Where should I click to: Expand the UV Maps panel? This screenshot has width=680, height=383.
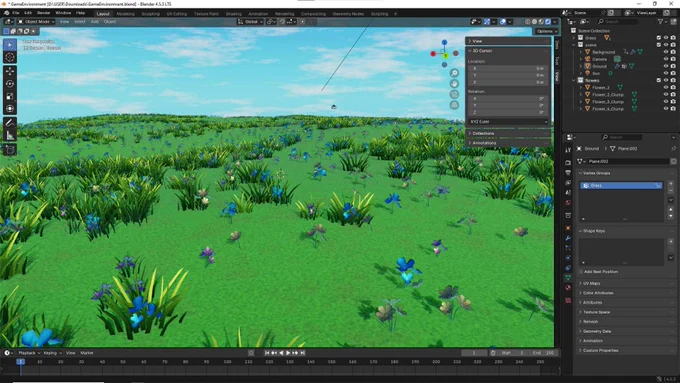click(626, 283)
